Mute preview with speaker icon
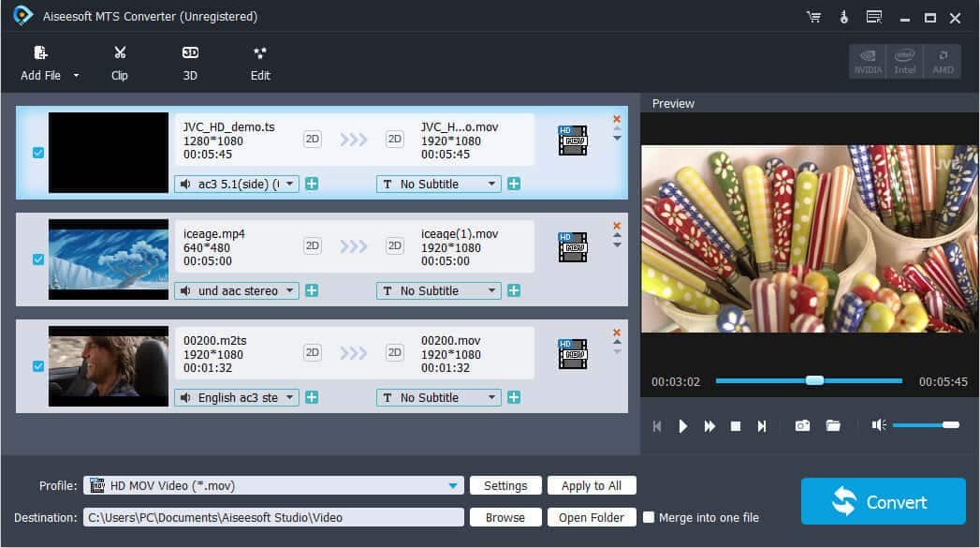 click(x=879, y=425)
